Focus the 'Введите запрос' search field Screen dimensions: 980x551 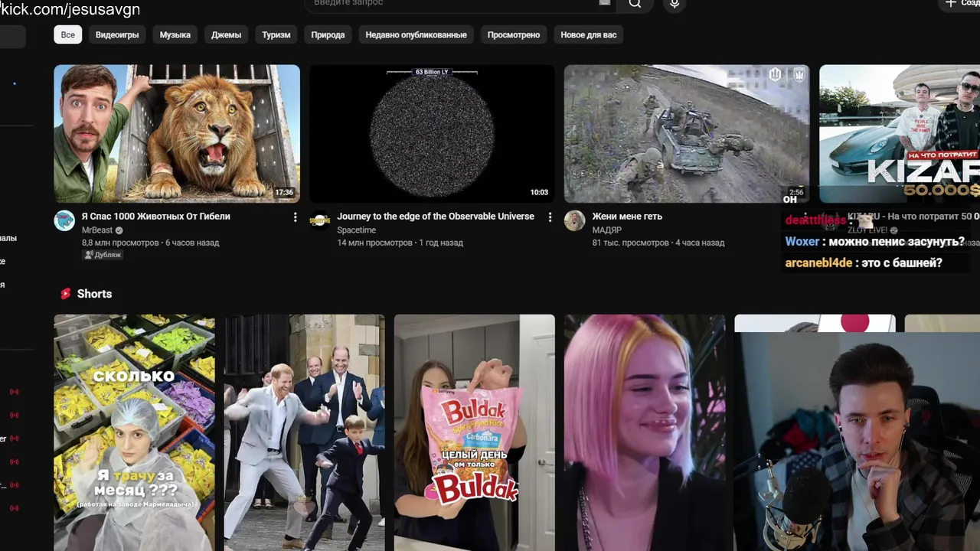coord(459,4)
